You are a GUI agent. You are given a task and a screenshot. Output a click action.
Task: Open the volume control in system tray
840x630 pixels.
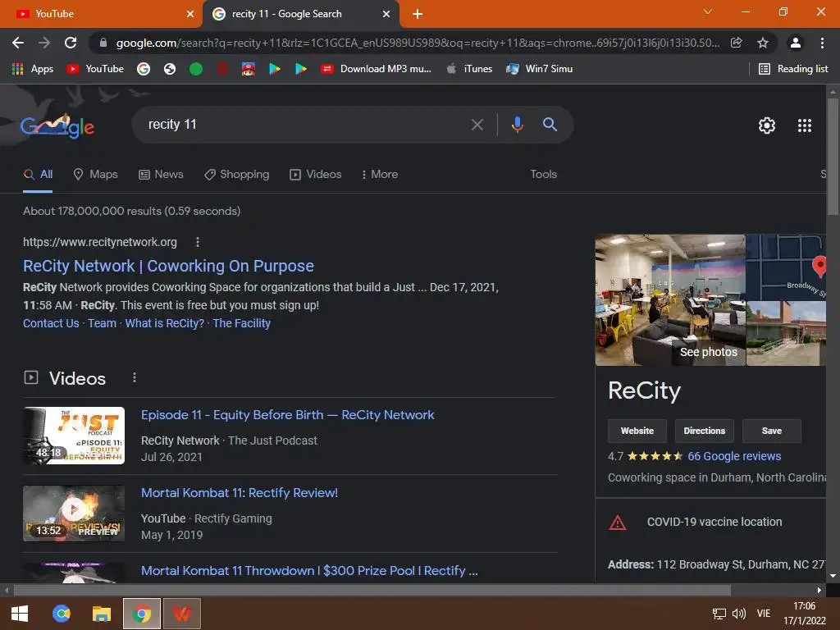pyautogui.click(x=739, y=614)
